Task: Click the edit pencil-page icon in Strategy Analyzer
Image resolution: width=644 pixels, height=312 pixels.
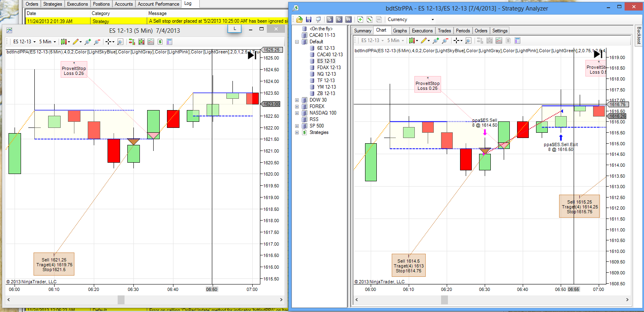Action: tap(369, 19)
